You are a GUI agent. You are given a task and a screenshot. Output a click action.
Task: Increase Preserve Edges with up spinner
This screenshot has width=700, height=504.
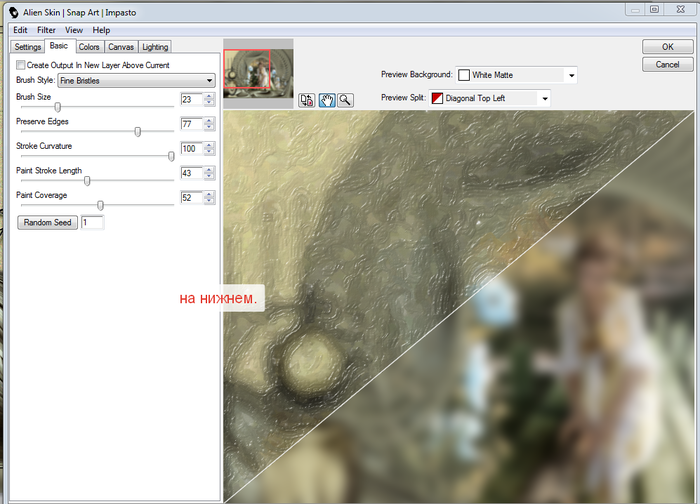[x=209, y=121]
